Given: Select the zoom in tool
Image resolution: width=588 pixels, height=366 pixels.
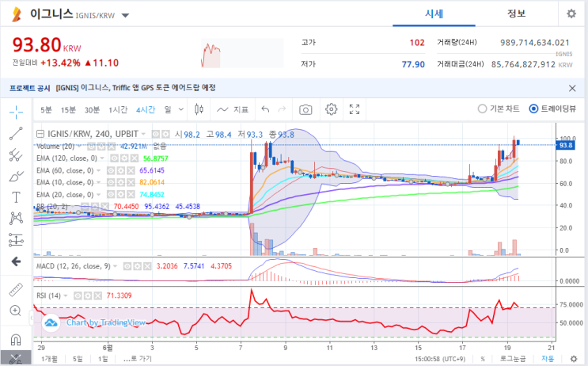Looking at the screenshot, I should pos(16,311).
